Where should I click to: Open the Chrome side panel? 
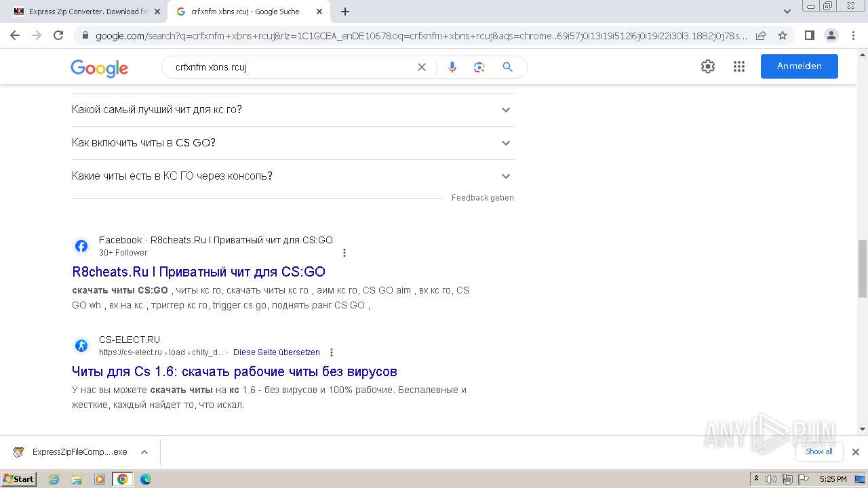pos(809,35)
